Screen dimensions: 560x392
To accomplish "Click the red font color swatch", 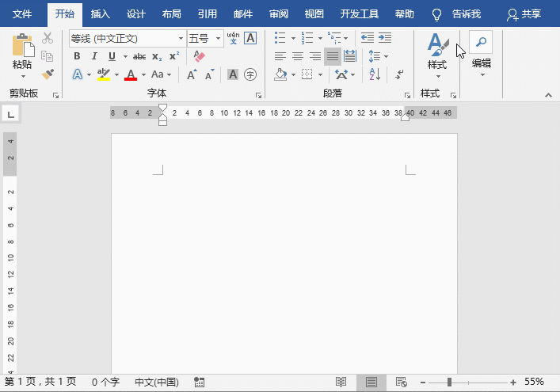I will click(131, 74).
